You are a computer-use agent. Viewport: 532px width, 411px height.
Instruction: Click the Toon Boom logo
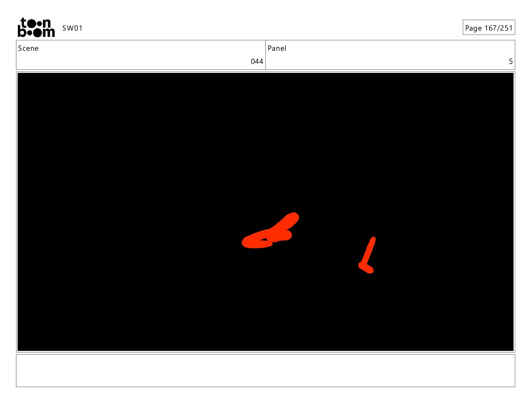tap(36, 28)
